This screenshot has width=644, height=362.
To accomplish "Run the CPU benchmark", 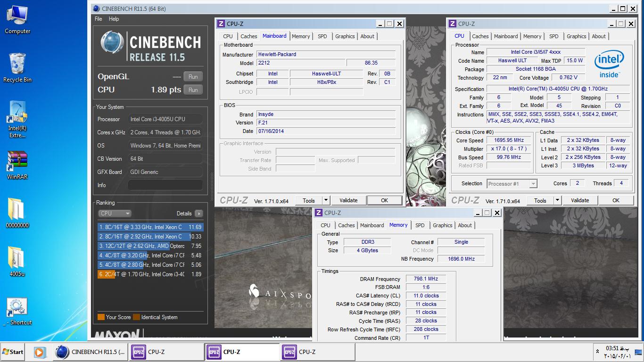I will coord(193,90).
